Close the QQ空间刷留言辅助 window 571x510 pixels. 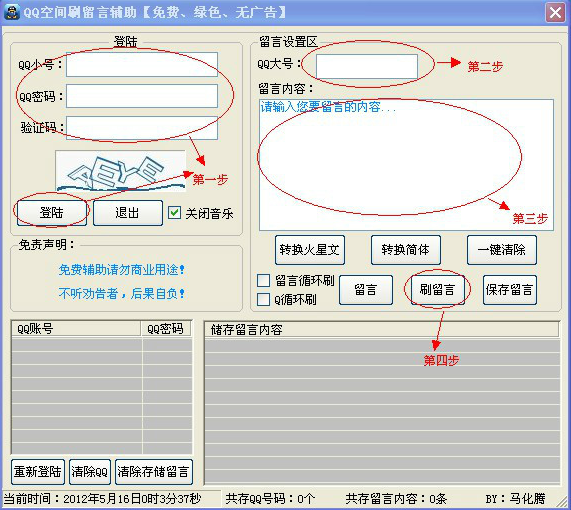click(x=555, y=13)
